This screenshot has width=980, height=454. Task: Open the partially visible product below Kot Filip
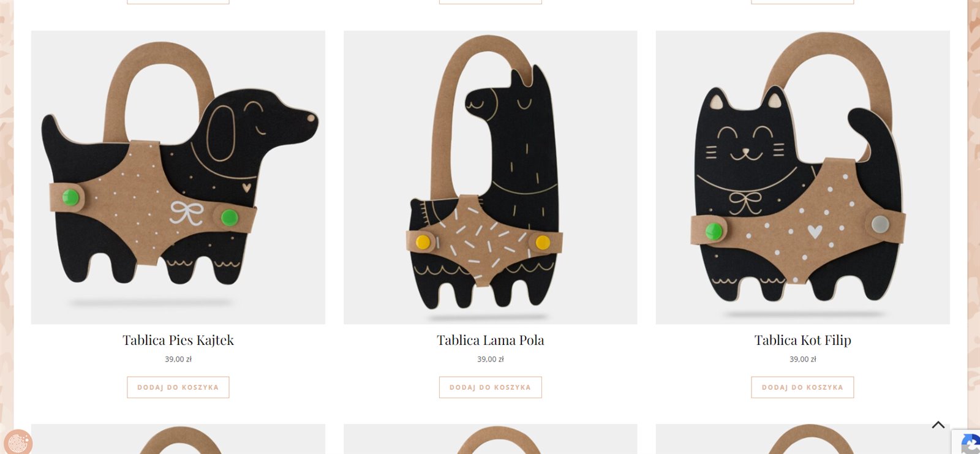tap(802, 439)
